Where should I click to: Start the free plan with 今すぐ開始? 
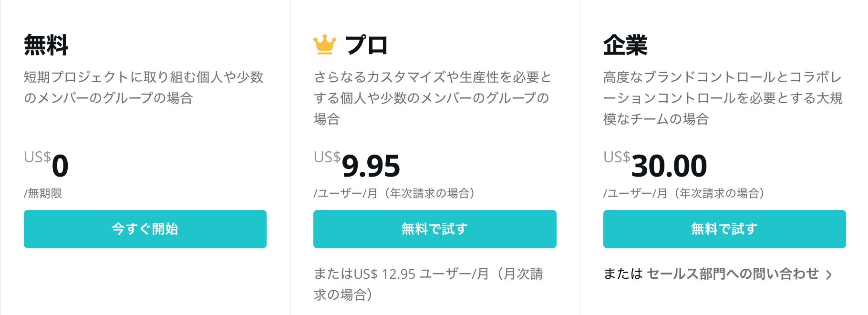[145, 229]
